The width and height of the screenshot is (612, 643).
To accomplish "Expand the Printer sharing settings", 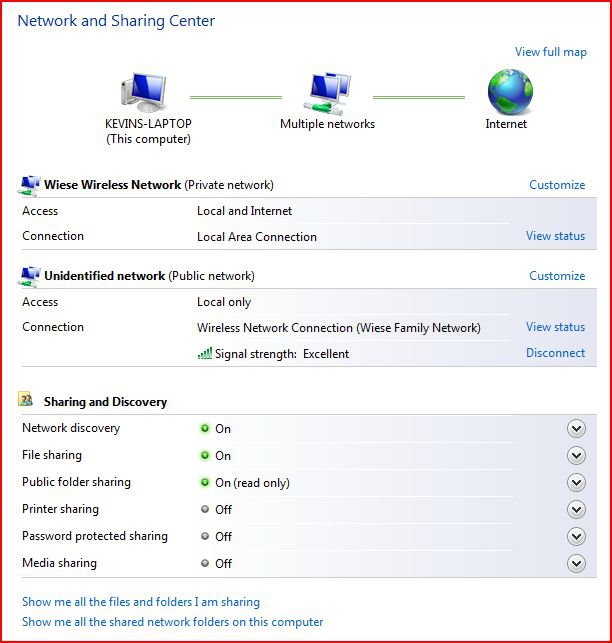I will (576, 510).
